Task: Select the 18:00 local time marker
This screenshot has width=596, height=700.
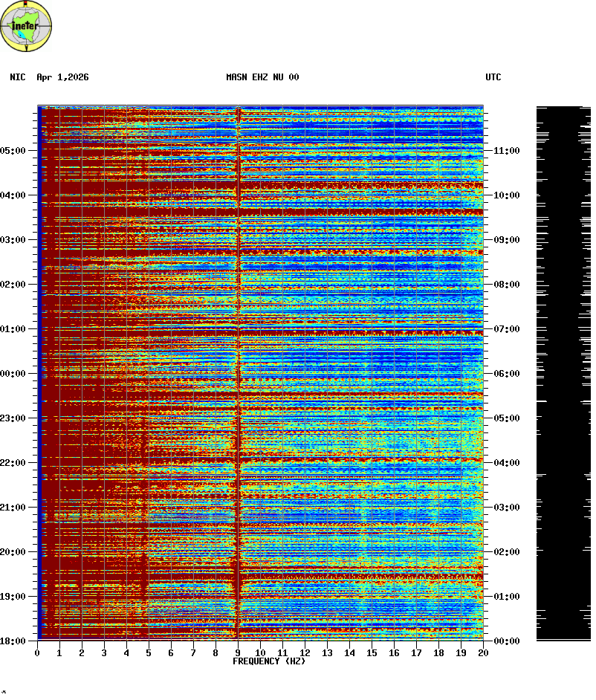Action: pyautogui.click(x=14, y=641)
